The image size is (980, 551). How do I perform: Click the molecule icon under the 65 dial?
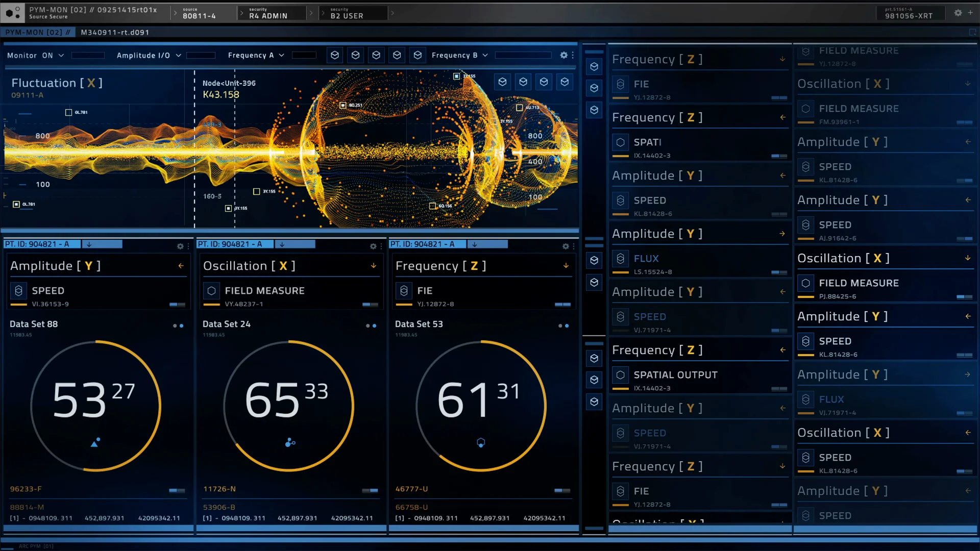(290, 442)
